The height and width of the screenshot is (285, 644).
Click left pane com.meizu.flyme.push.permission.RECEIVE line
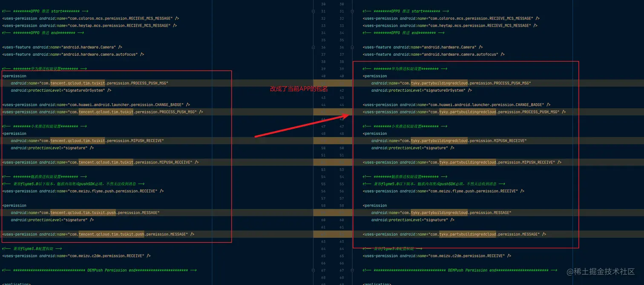click(83, 191)
